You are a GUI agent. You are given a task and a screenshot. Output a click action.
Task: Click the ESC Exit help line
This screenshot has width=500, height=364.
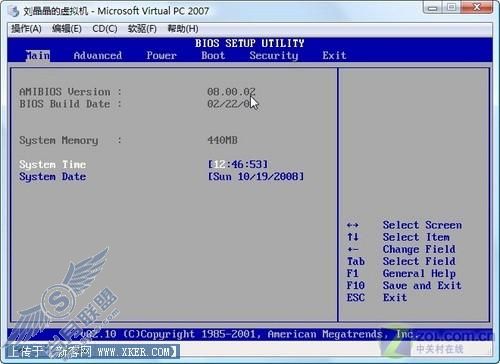[x=377, y=298]
